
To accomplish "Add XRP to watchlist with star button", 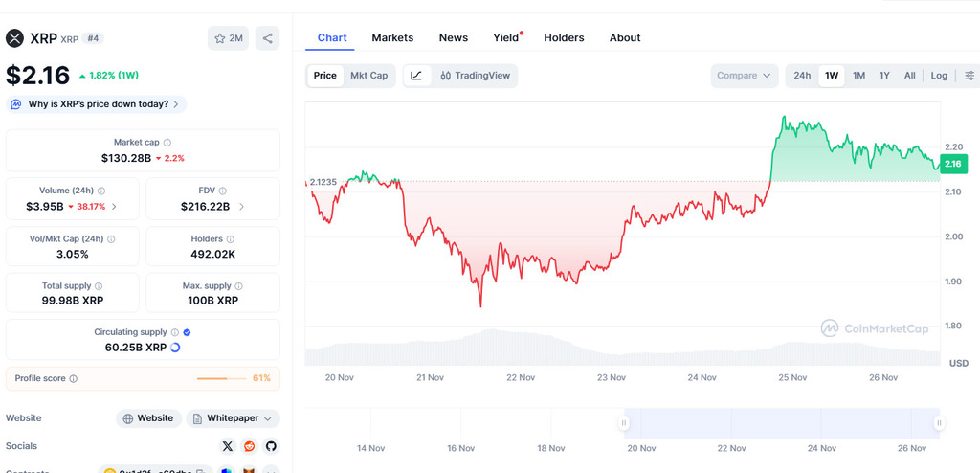I will [x=228, y=38].
